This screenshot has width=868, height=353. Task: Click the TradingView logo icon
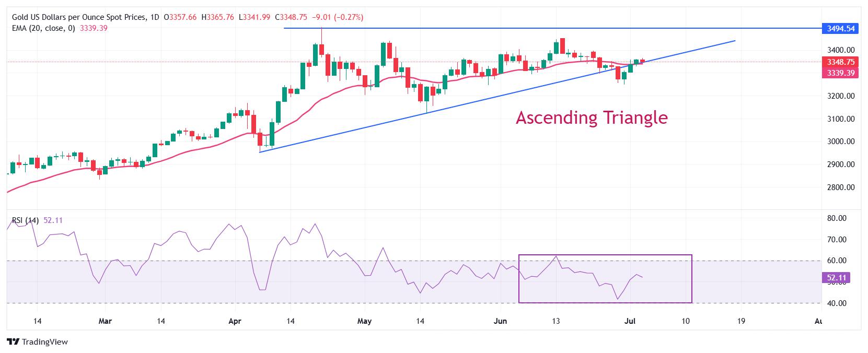tap(13, 342)
